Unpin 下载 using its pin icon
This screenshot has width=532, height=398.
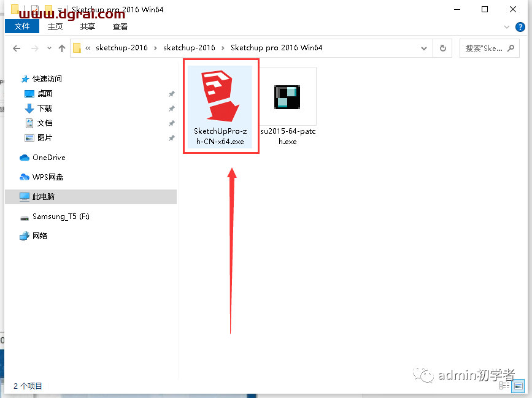point(172,109)
